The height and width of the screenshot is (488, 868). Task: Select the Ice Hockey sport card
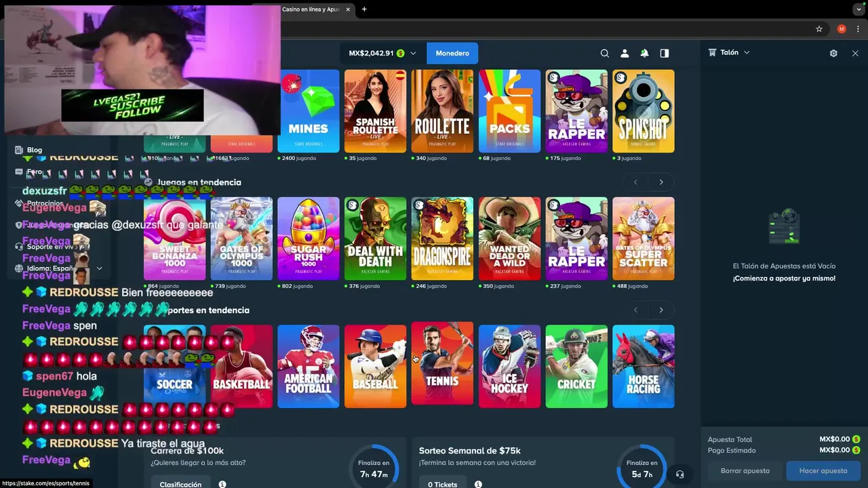[x=510, y=367]
